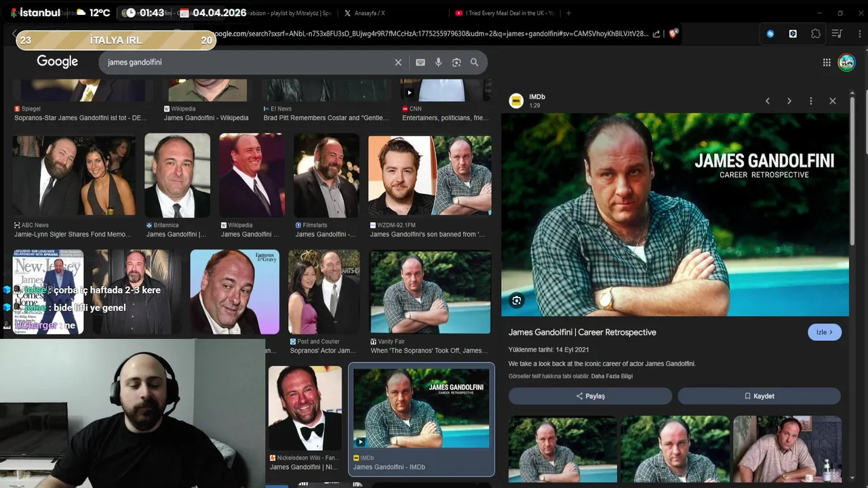Click the upload date text 14 Eyl 2021
868x488 pixels.
tap(549, 350)
